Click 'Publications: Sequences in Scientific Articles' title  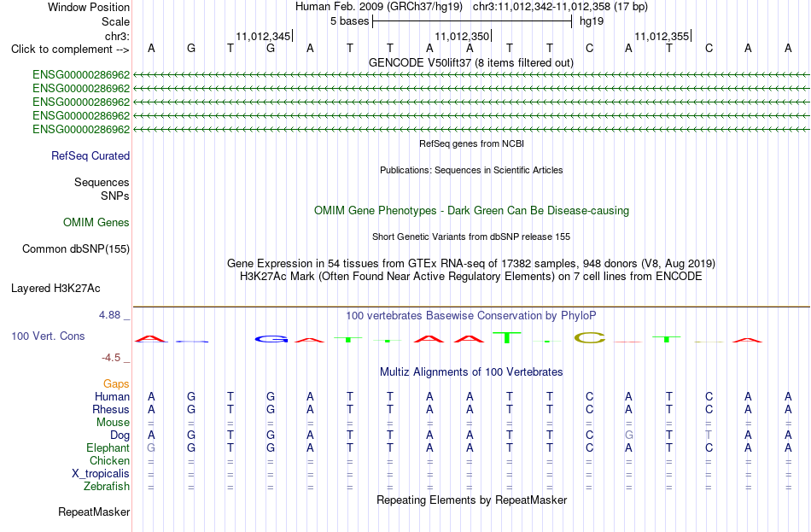[x=471, y=170]
